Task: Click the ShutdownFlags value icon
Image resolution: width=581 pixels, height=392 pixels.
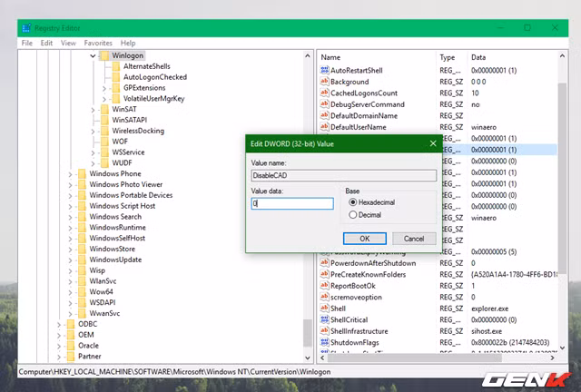Action: point(323,343)
